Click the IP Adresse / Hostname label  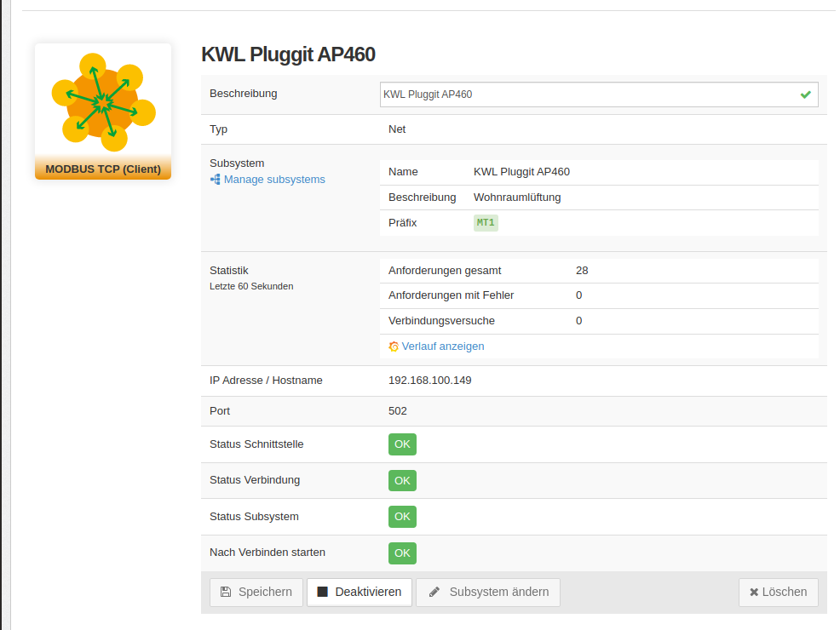point(266,381)
